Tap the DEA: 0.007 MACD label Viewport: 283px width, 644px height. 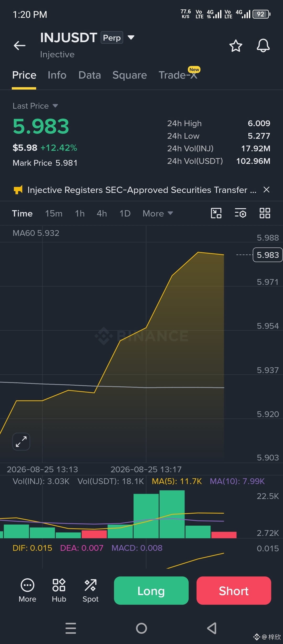coord(82,548)
